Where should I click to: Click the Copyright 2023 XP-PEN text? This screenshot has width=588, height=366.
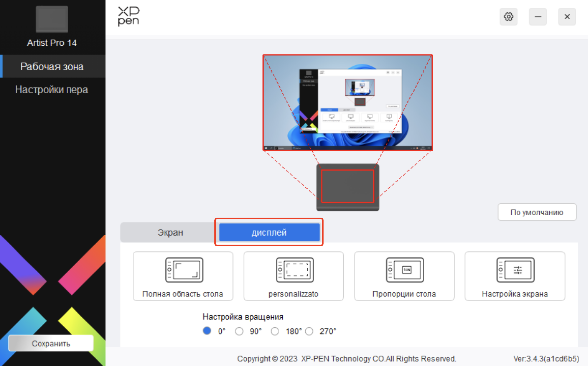pos(347,359)
